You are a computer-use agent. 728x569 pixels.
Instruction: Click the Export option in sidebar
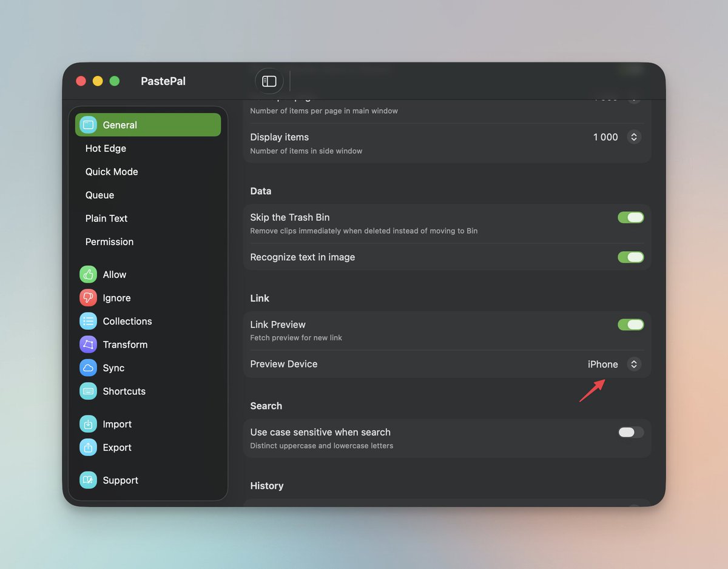click(x=87, y=447)
